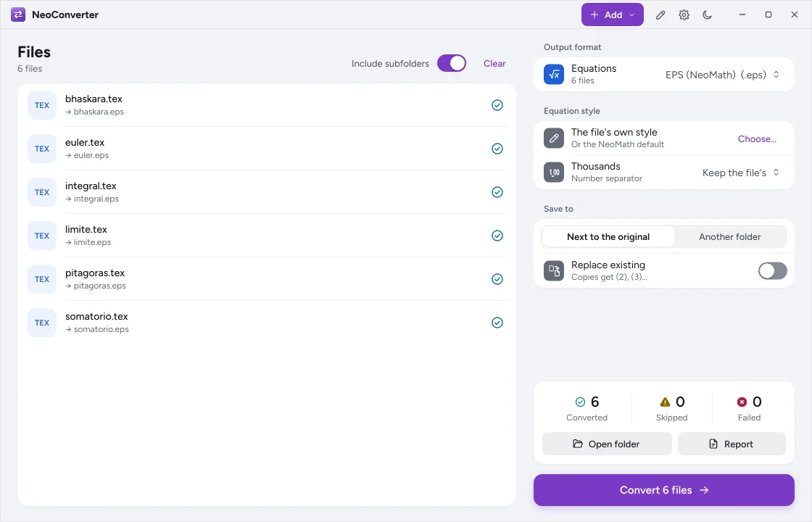Click the NeoConverter app logo icon
Screen dimensions: 812x522
tap(18, 14)
